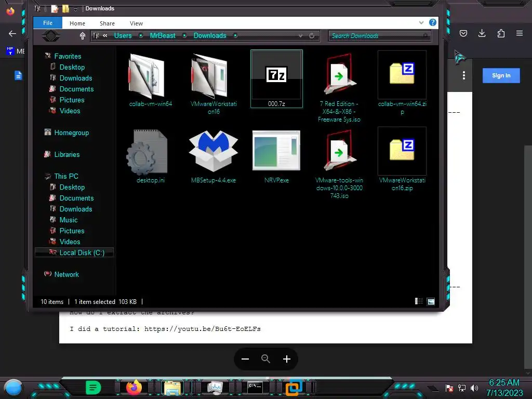Click the Sign in button
This screenshot has height=399, width=532.
[x=501, y=75]
